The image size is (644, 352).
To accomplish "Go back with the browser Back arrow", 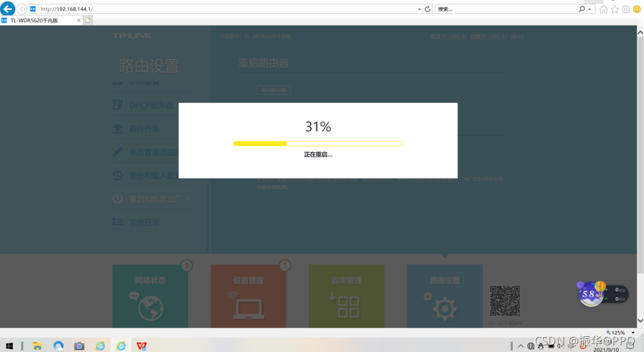I will [8, 8].
